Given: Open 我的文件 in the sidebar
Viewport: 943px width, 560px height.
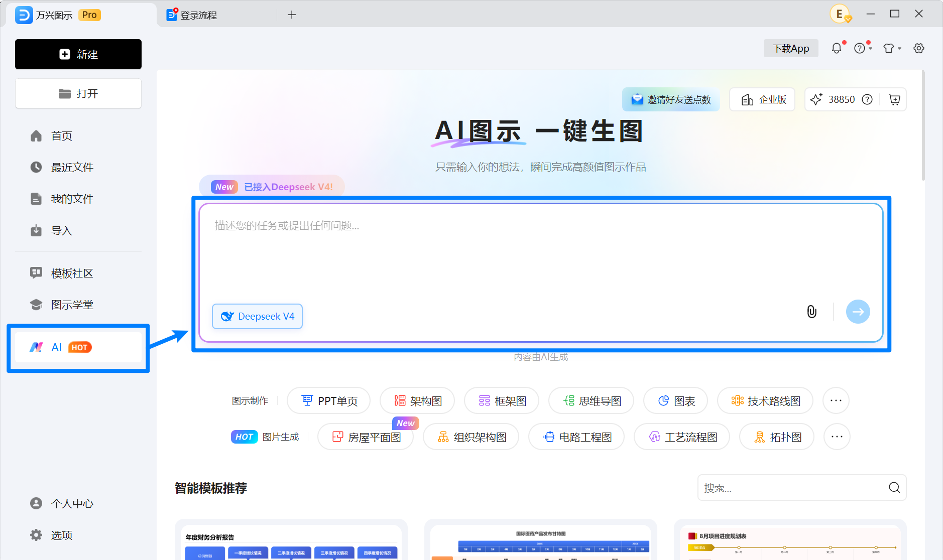Looking at the screenshot, I should coord(78,199).
